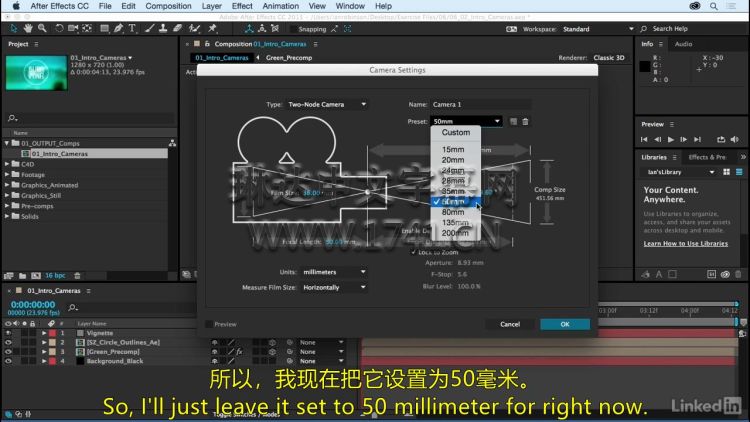Hide Background_Black layer visibility
Screen dimensions: 750x422
8,361
